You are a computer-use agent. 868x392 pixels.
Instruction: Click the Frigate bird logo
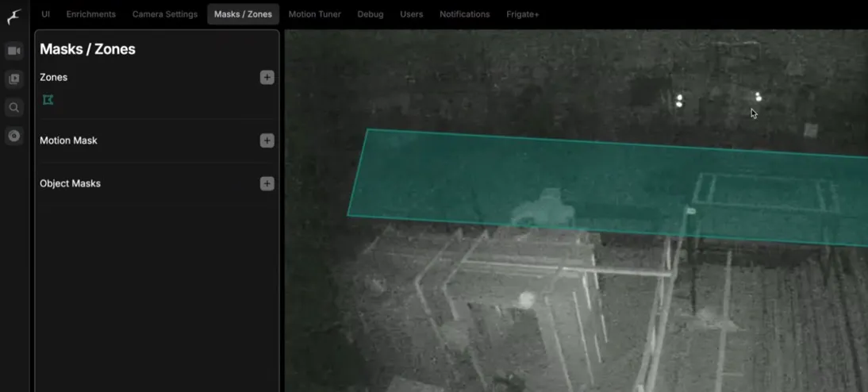(13, 16)
